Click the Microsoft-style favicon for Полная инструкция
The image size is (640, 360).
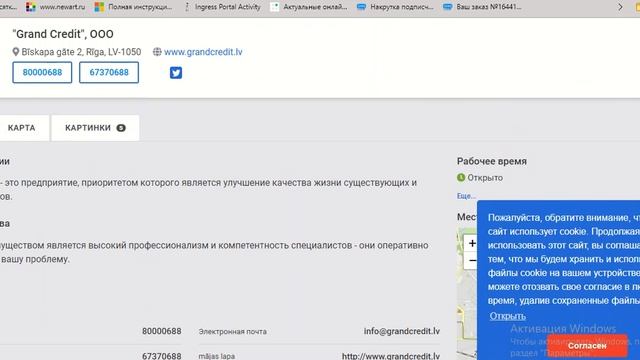(x=99, y=7)
